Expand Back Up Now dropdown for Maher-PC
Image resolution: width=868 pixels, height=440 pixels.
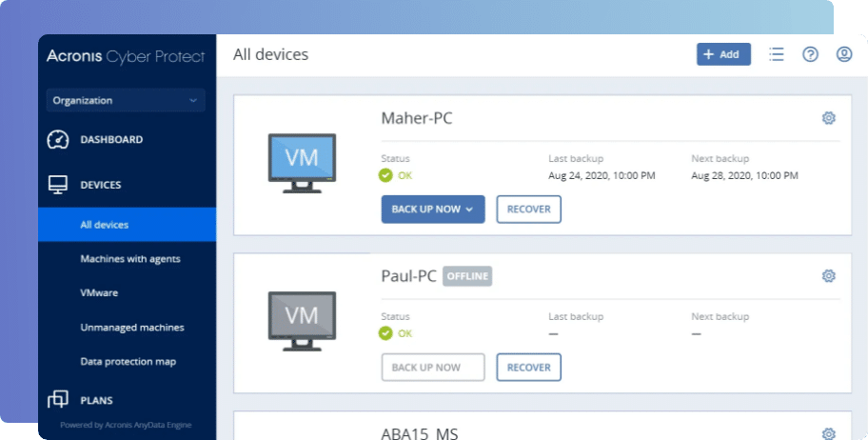(x=470, y=210)
